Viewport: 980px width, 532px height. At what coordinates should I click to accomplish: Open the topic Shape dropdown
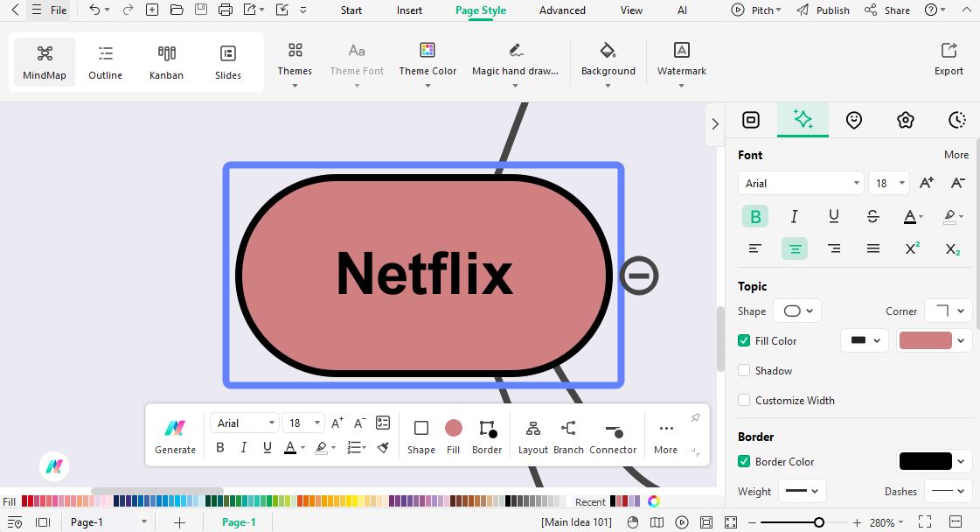click(x=797, y=311)
